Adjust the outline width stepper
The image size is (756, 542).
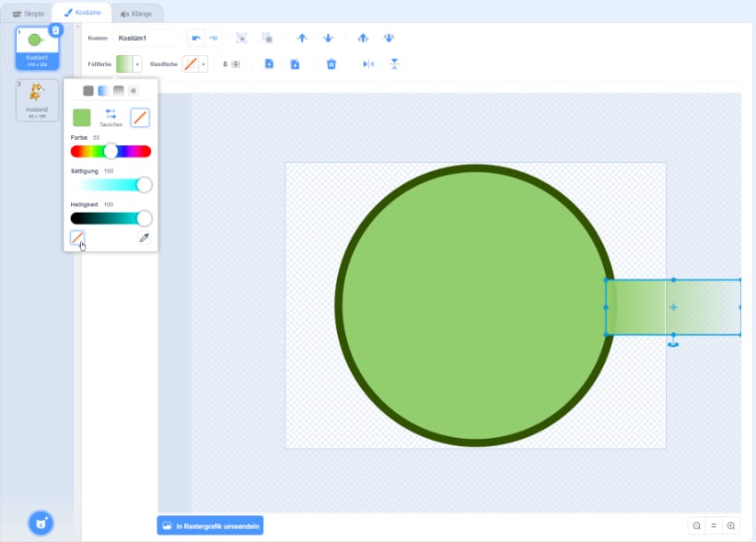point(236,64)
